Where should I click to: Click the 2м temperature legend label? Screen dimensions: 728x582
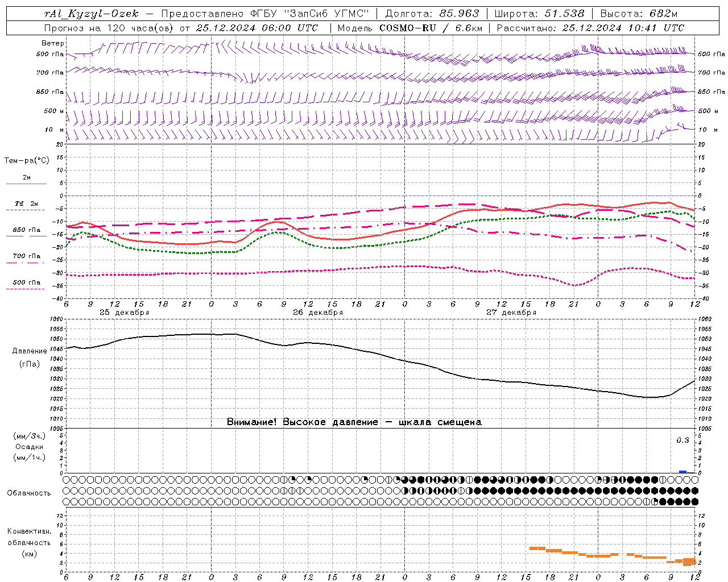pyautogui.click(x=27, y=177)
